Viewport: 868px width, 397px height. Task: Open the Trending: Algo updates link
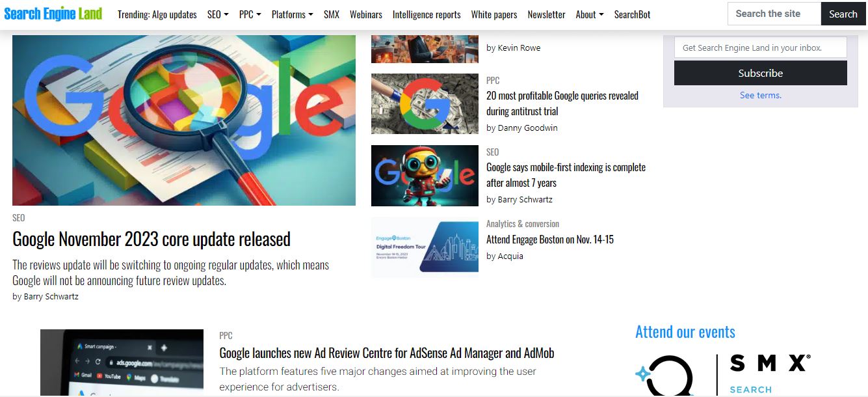point(157,14)
